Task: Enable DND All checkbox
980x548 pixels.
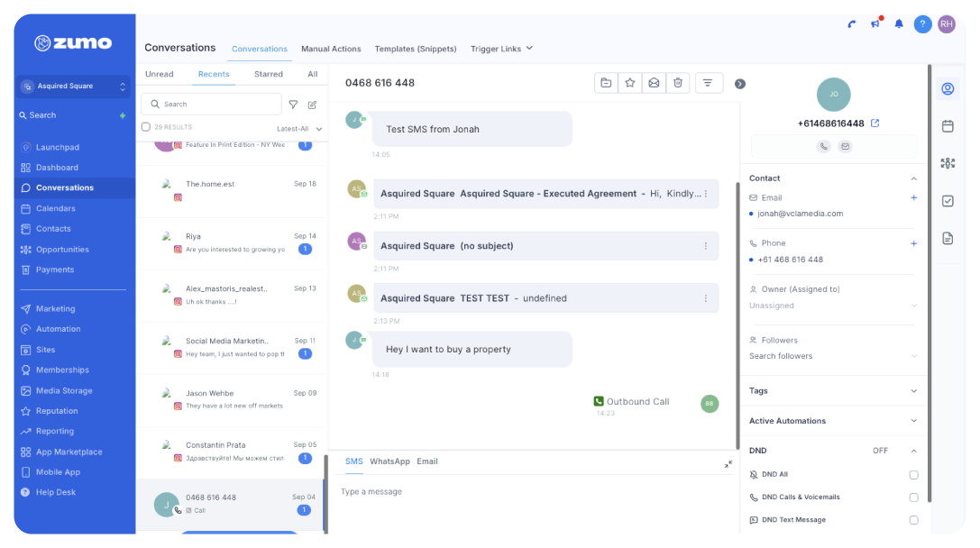Action: pyautogui.click(x=914, y=475)
